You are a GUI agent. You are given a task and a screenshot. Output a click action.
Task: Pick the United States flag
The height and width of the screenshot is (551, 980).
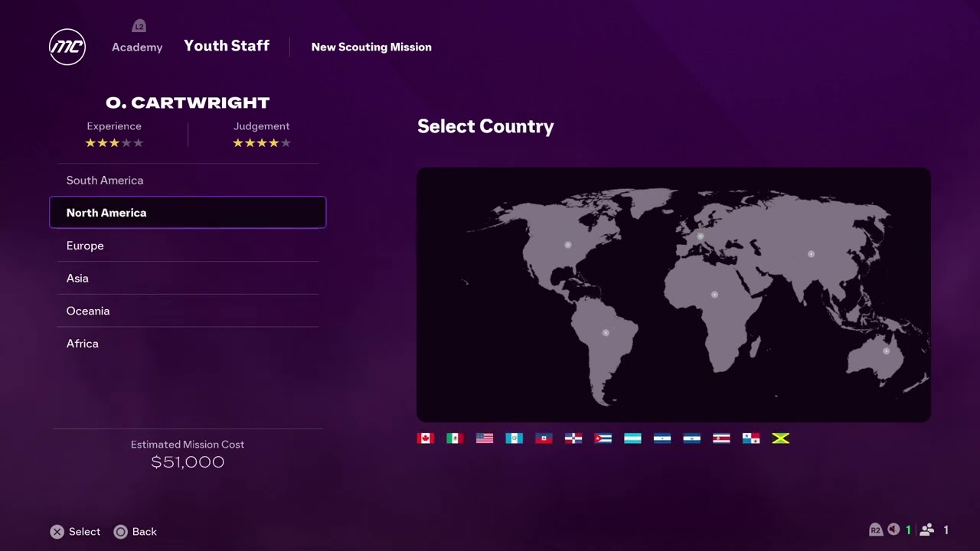(x=485, y=439)
